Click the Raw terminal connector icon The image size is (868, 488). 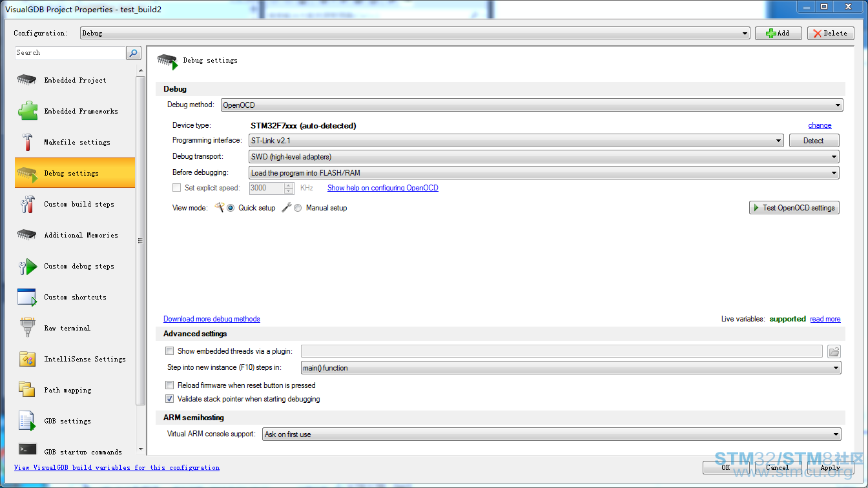[27, 328]
